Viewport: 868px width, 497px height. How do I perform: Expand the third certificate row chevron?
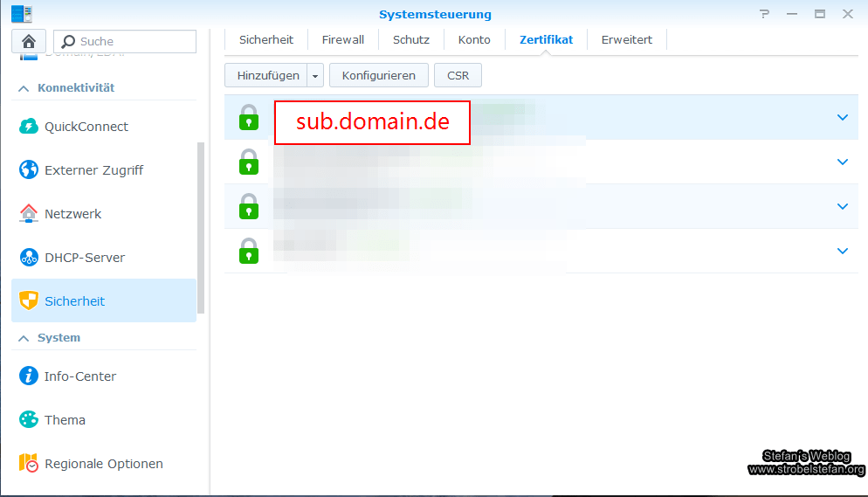[843, 206]
